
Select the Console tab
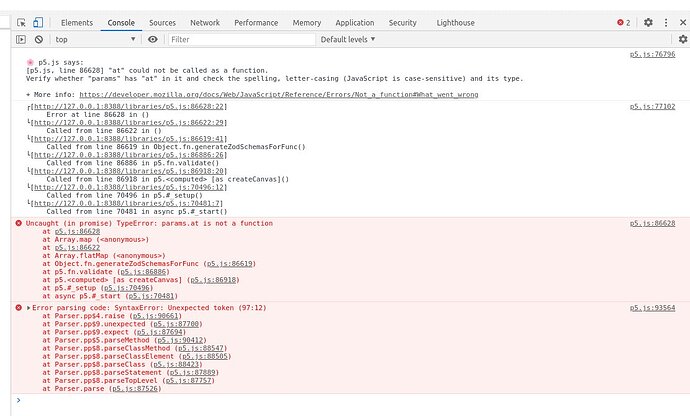(121, 22)
